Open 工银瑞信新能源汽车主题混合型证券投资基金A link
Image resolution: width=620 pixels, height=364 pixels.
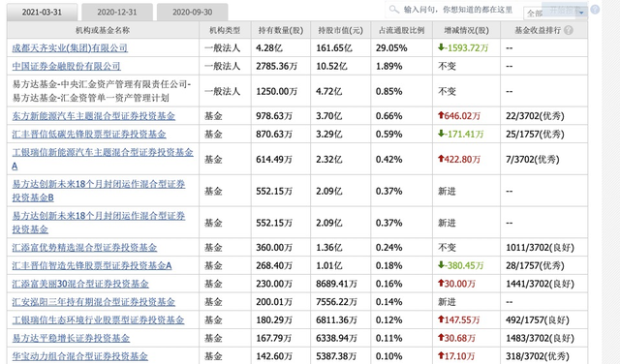point(103,159)
